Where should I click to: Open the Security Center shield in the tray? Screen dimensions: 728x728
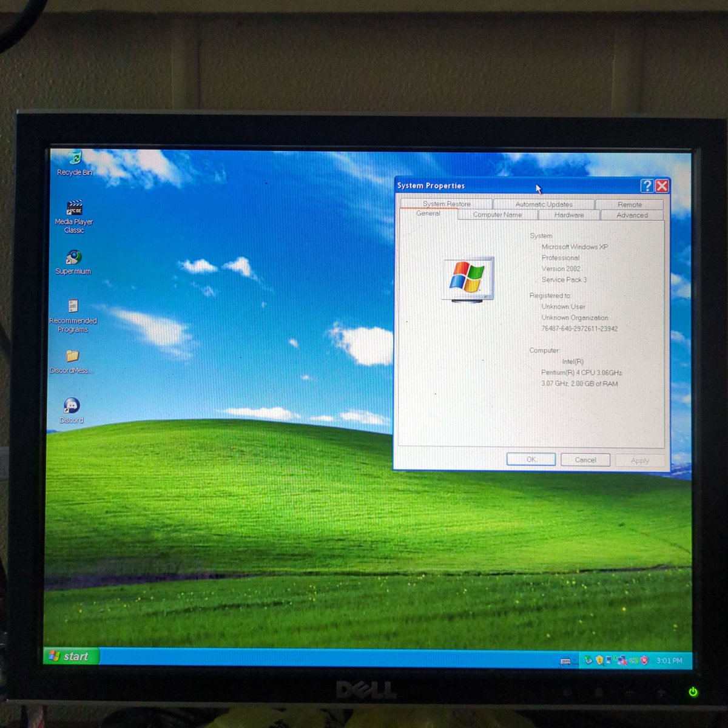pos(599,659)
